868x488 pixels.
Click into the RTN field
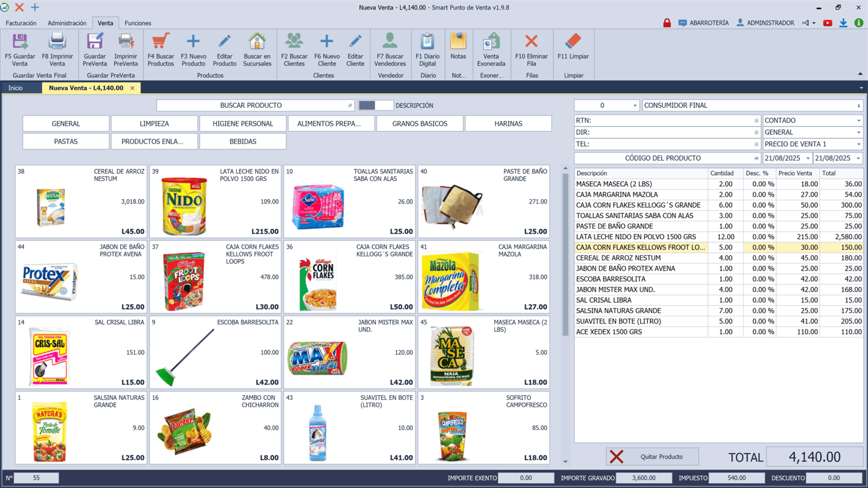(667, 120)
